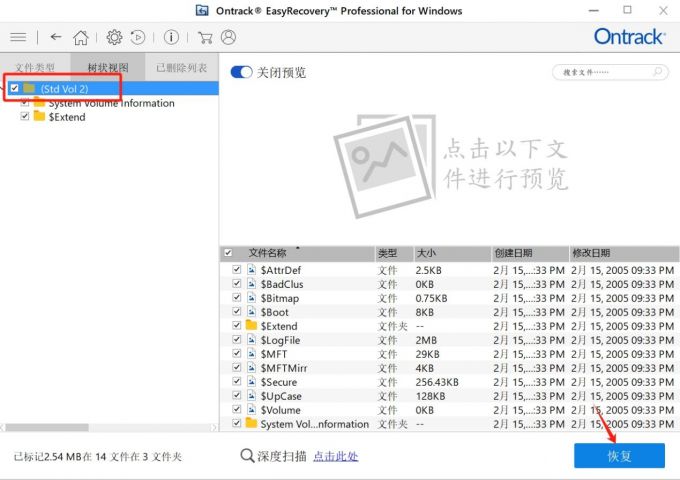This screenshot has height=480, width=680.
Task: Click the deep scan magnifier icon
Action: (247, 456)
